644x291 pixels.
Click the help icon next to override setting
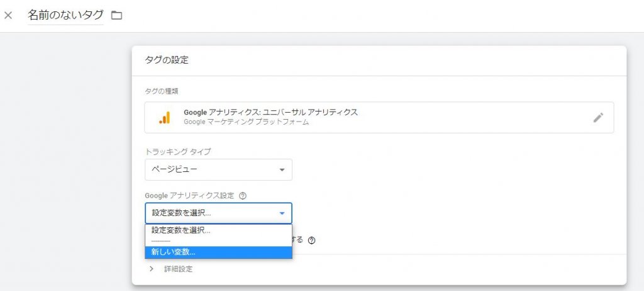311,241
